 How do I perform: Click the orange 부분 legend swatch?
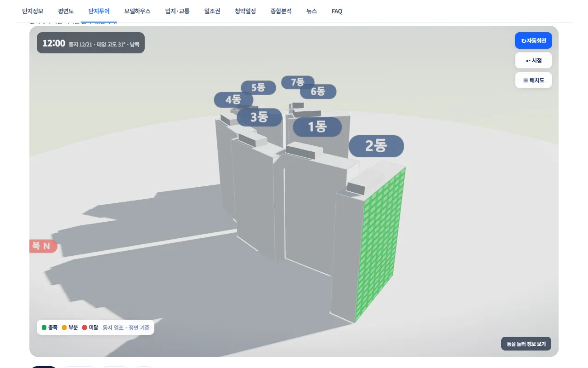(64, 328)
